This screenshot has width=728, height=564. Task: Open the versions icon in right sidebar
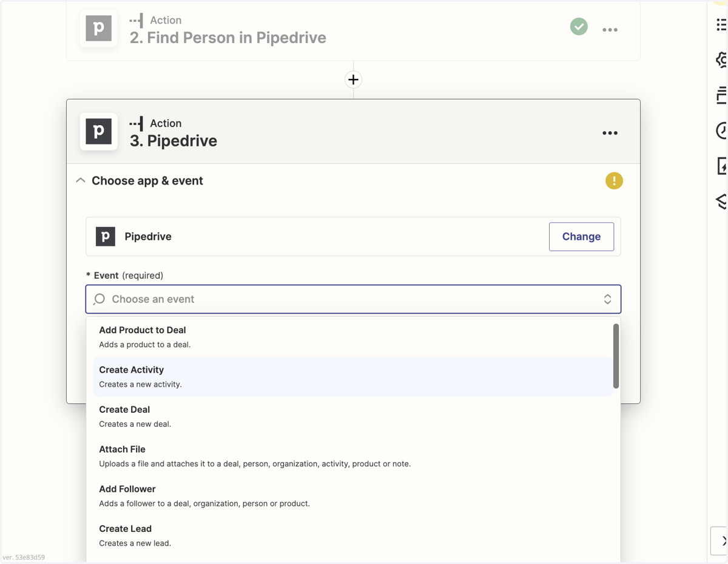[721, 95]
